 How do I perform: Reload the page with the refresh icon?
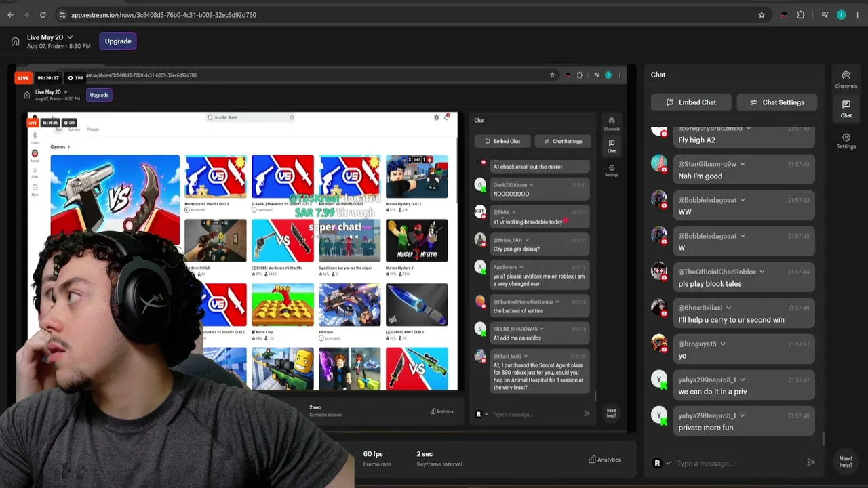point(43,15)
